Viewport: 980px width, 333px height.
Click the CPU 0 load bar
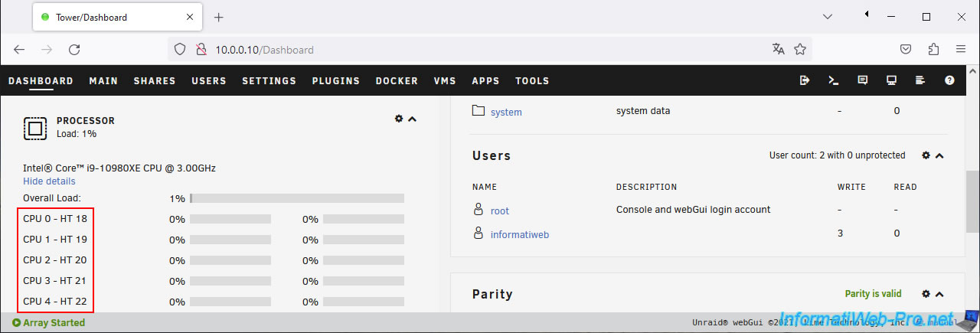[x=230, y=219]
